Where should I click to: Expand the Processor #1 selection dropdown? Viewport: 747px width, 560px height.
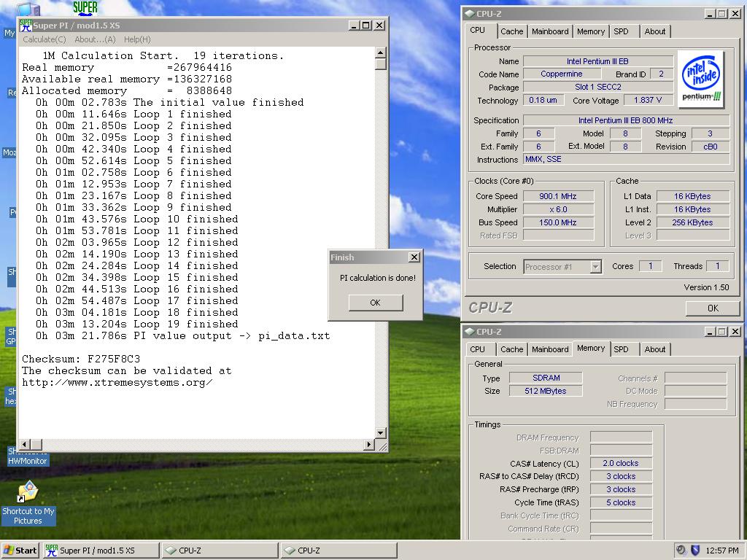point(595,267)
